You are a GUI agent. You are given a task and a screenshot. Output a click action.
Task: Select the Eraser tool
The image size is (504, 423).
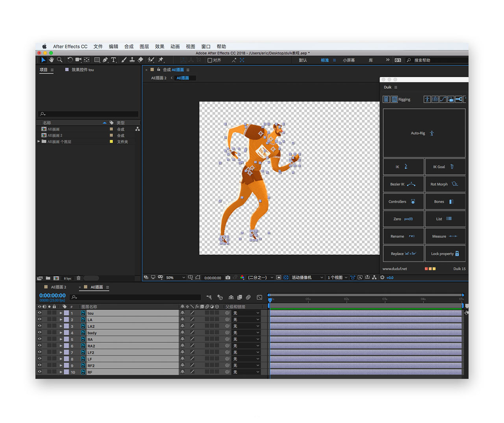[x=140, y=60]
